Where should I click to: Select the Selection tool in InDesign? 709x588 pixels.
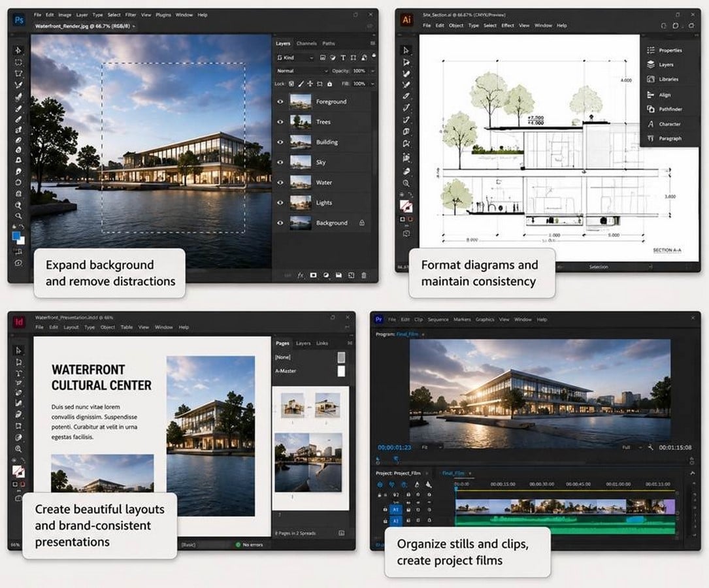[x=18, y=350]
